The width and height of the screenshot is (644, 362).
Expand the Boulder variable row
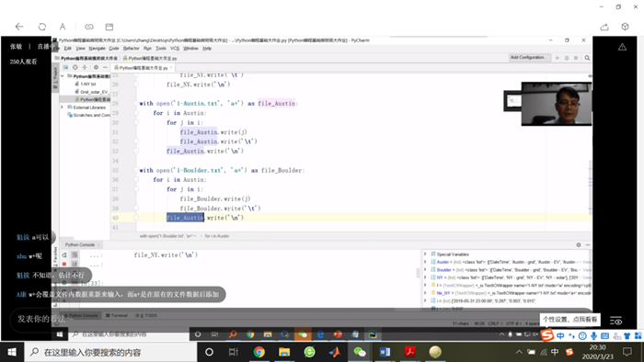click(425, 270)
